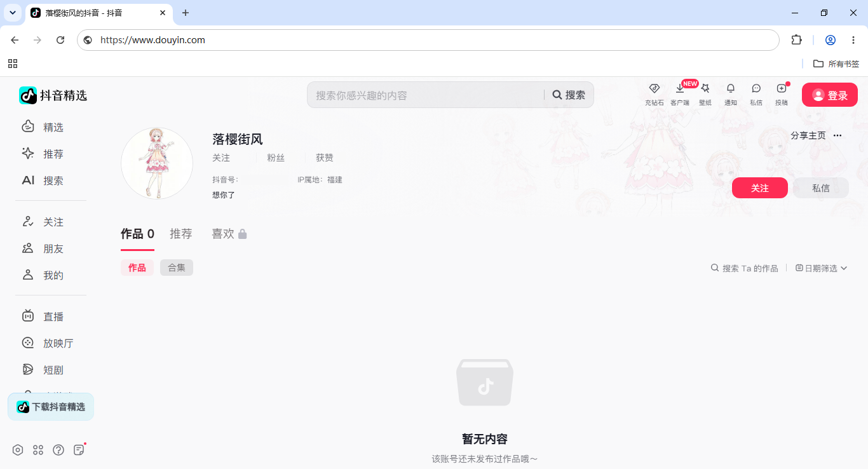This screenshot has height=469, width=868.
Task: Click the 投稿 upload icon
Action: [x=782, y=94]
